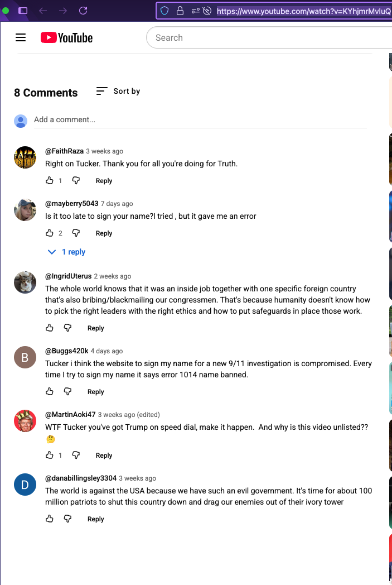
Task: Click the padlock site security icon
Action: click(x=180, y=11)
